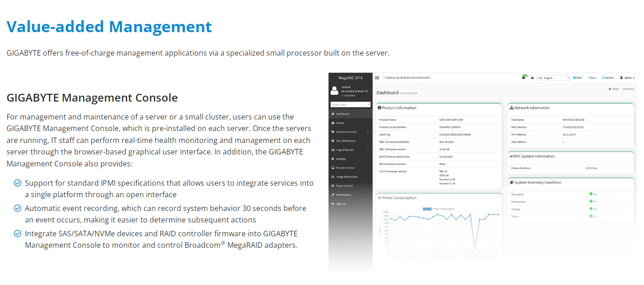Click IPv4 address 10.1.112.97
Screen dimensions: 644x285
pos(569,134)
